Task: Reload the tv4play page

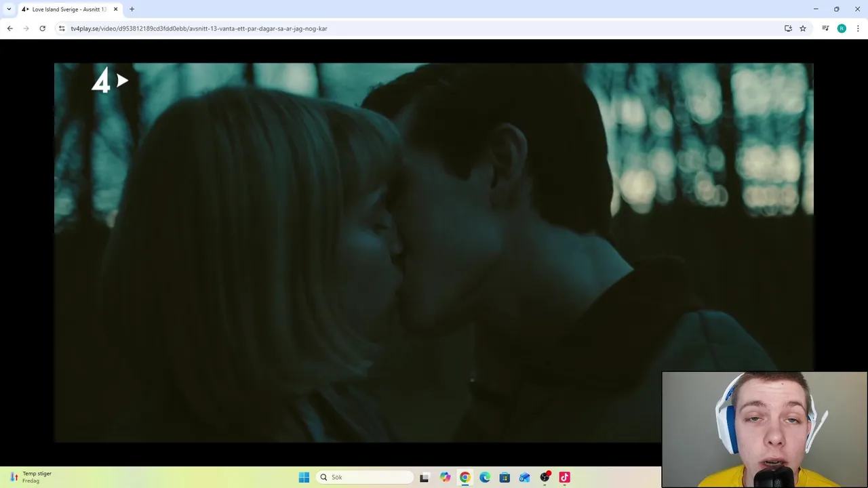Action: click(42, 28)
